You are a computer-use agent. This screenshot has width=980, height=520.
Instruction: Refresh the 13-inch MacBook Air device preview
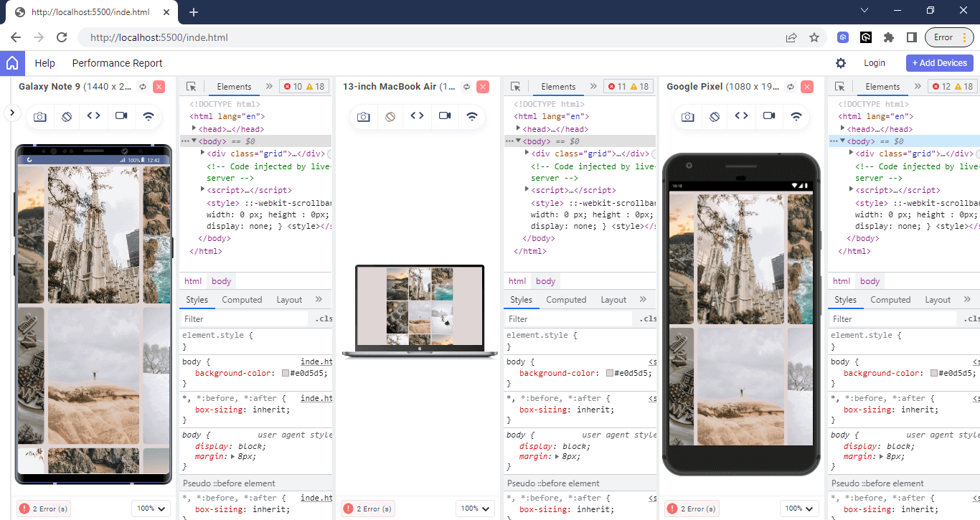[466, 86]
